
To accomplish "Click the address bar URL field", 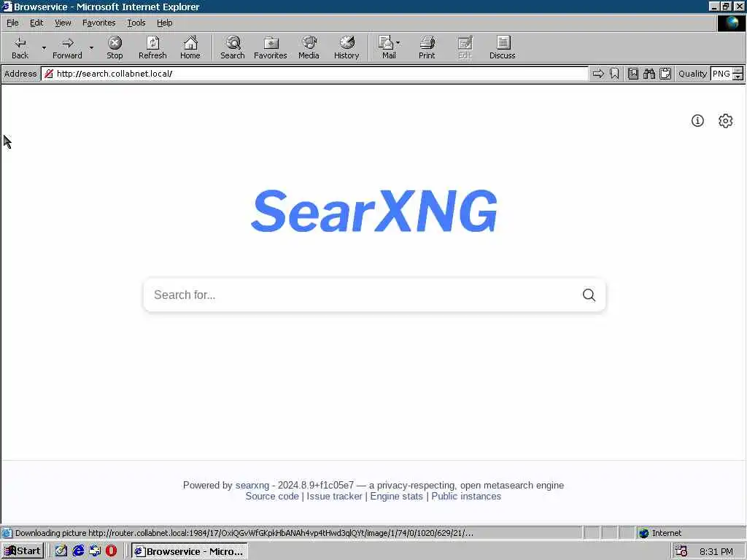I will pyautogui.click(x=314, y=74).
